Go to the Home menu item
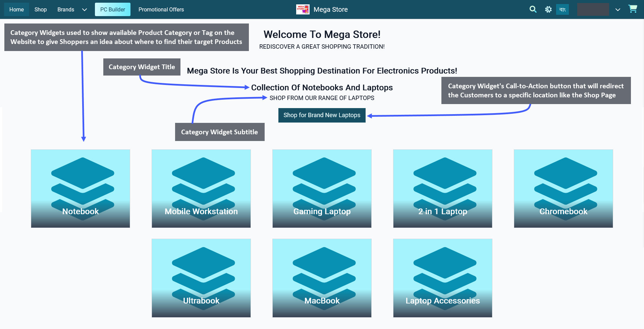This screenshot has width=644, height=329. pos(16,9)
